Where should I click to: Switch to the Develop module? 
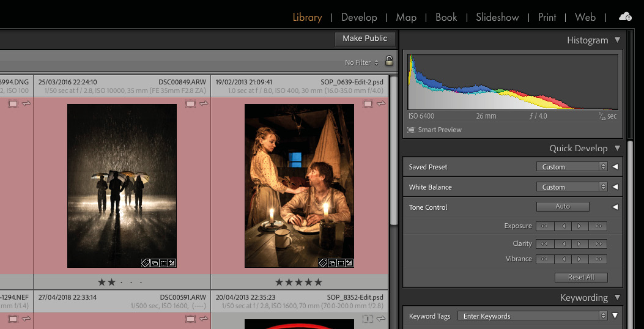[x=359, y=17]
